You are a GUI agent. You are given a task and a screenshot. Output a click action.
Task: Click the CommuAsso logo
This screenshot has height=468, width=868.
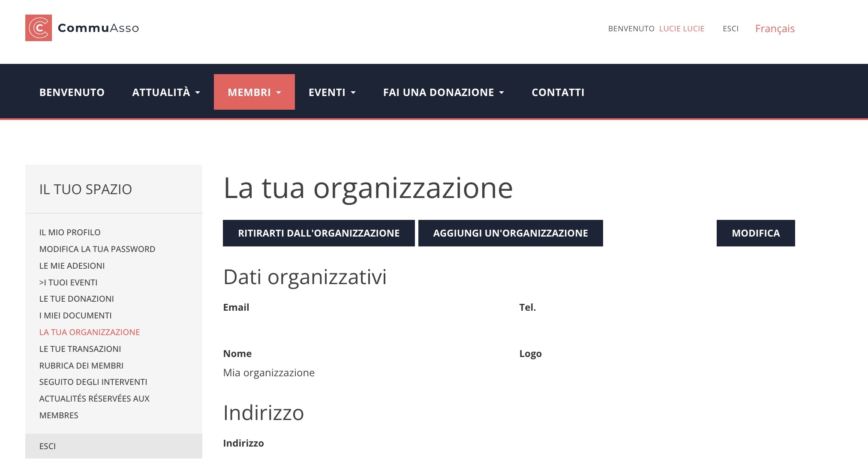[x=82, y=28]
